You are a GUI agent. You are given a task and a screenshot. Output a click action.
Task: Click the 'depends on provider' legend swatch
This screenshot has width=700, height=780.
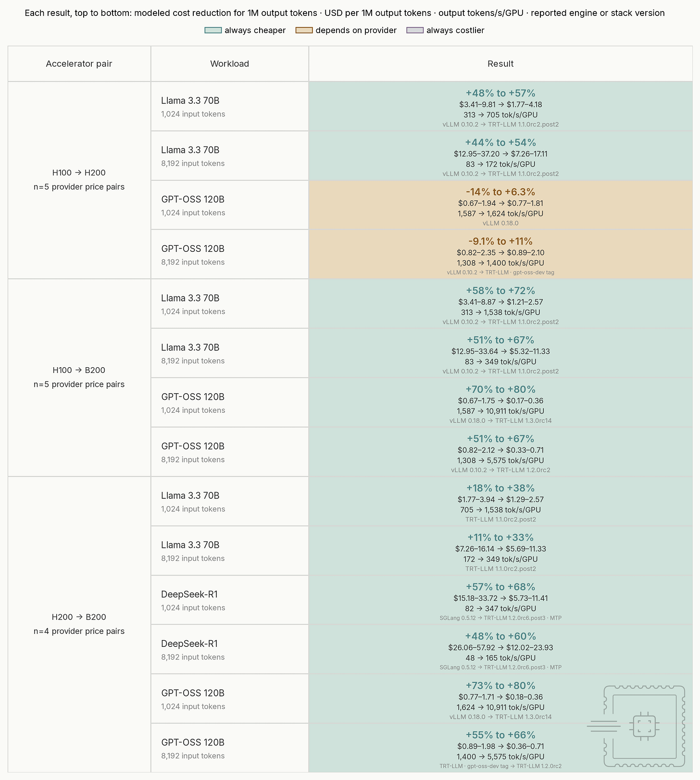[304, 30]
